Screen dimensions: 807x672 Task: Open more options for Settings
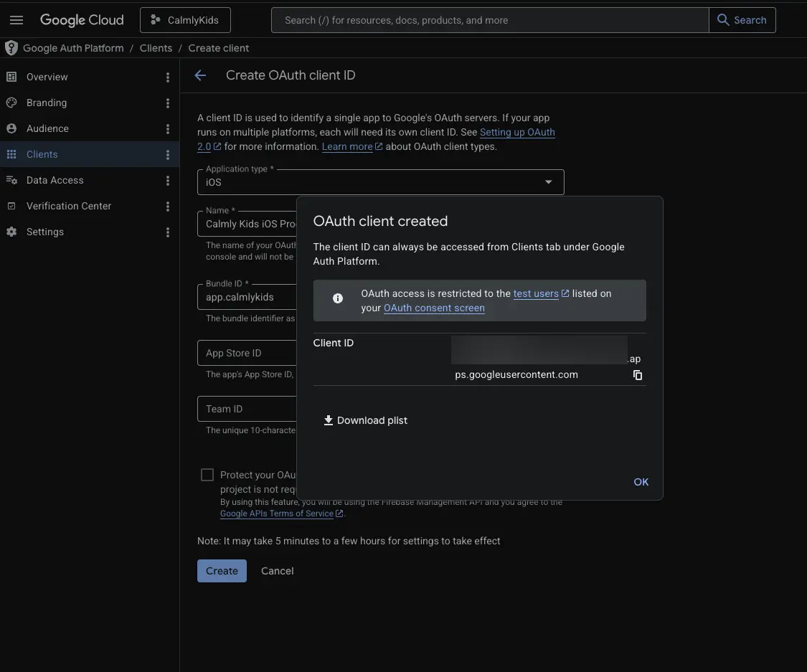(x=168, y=232)
